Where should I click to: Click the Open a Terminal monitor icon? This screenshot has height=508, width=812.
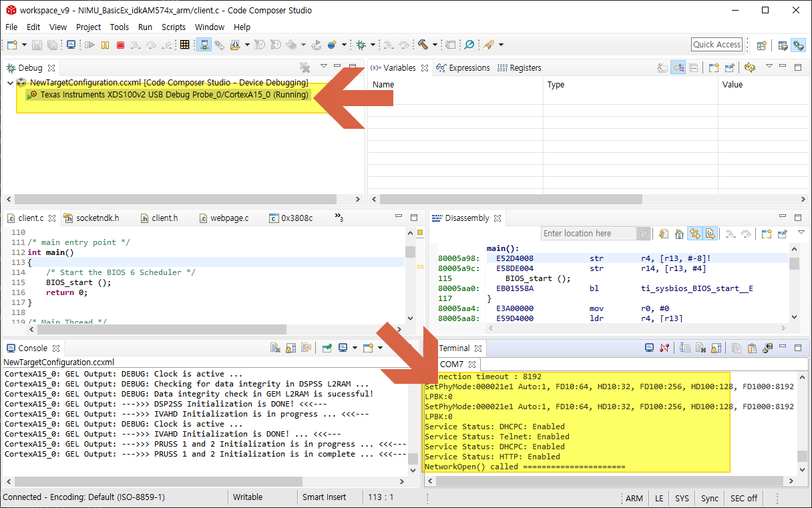tap(649, 348)
